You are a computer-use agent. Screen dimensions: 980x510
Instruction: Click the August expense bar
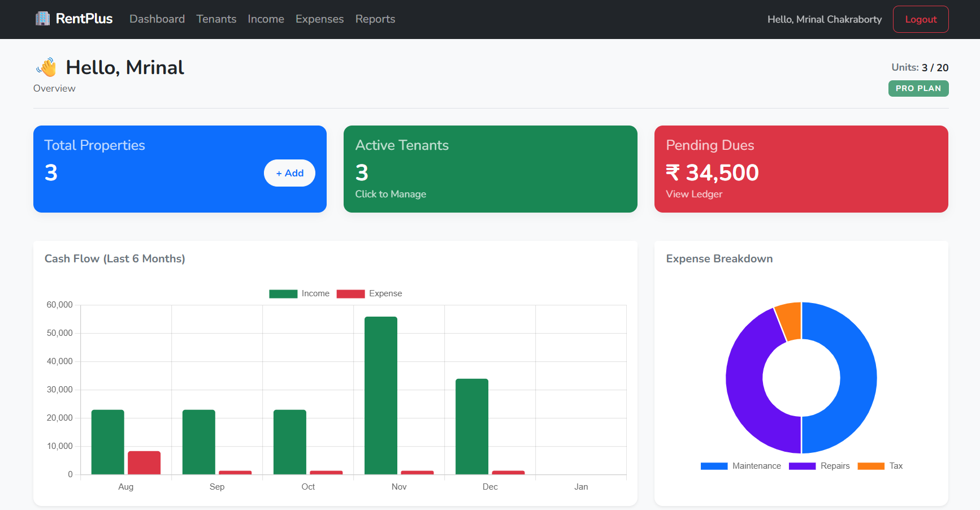click(x=144, y=463)
